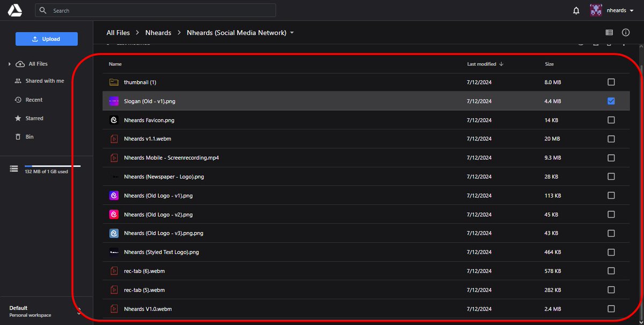Image resolution: width=644 pixels, height=325 pixels.
Task: Click the search magnifier icon
Action: [43, 11]
